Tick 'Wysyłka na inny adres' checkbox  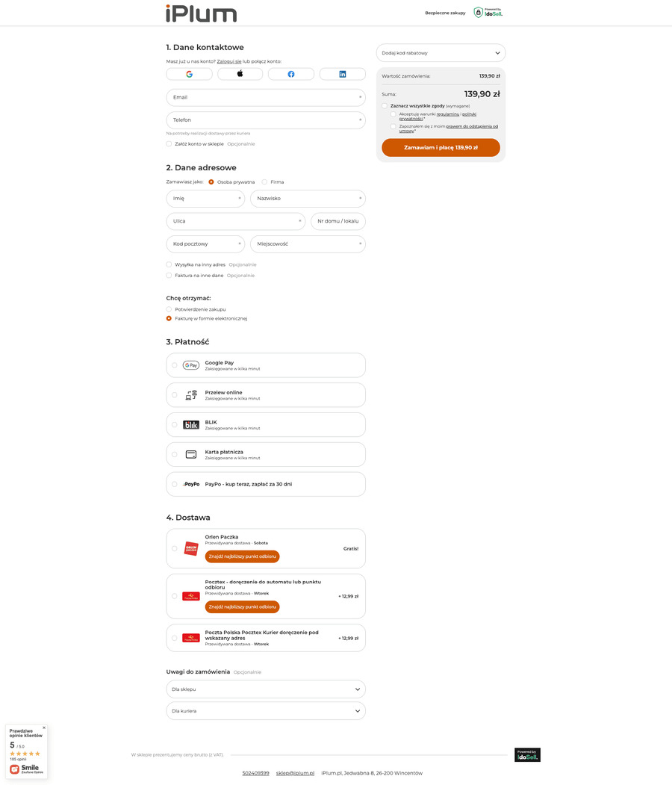pyautogui.click(x=169, y=264)
